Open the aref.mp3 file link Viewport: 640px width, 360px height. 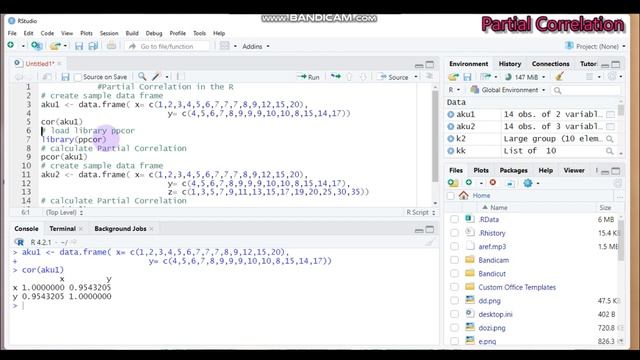click(492, 247)
